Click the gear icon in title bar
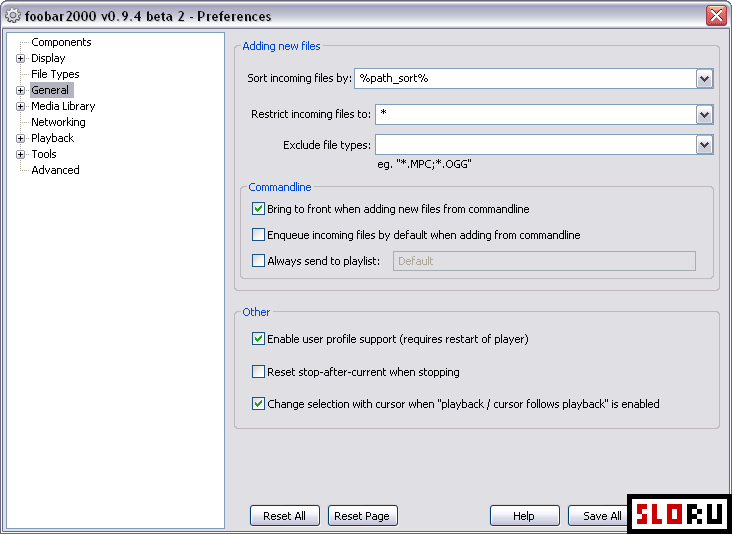The height and width of the screenshot is (534, 732). tap(13, 16)
